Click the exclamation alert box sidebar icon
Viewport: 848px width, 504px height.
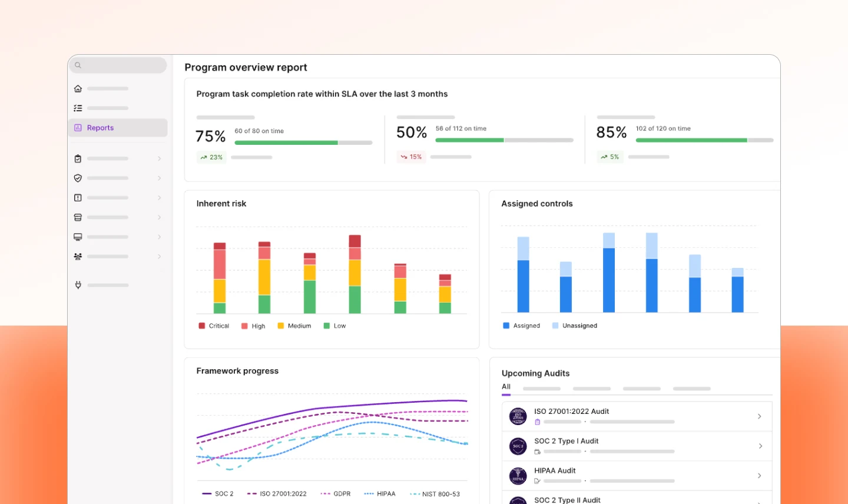[78, 198]
